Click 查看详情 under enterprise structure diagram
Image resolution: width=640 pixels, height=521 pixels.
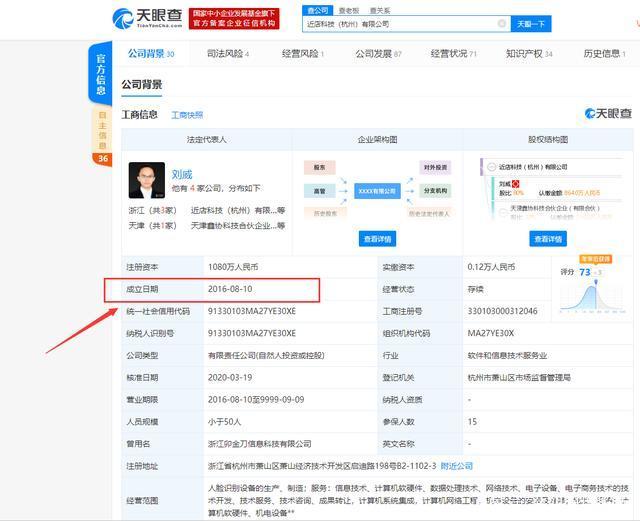[x=378, y=239]
